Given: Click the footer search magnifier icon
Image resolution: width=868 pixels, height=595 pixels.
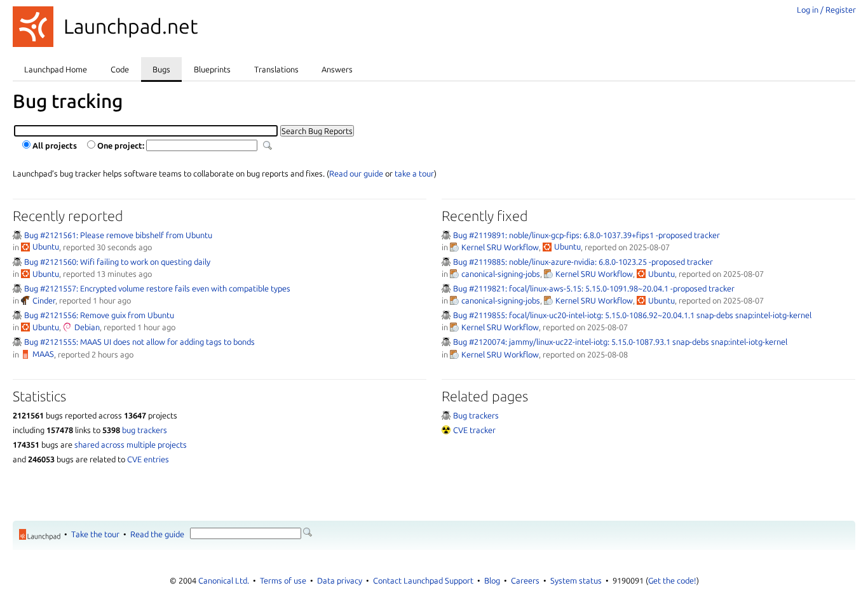Looking at the screenshot, I should pyautogui.click(x=308, y=532).
